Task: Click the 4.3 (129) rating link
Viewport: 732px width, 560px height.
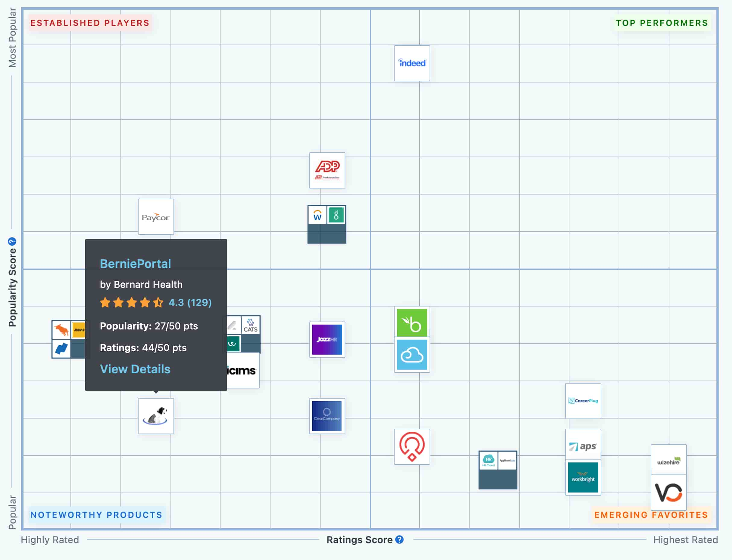Action: pyautogui.click(x=190, y=302)
